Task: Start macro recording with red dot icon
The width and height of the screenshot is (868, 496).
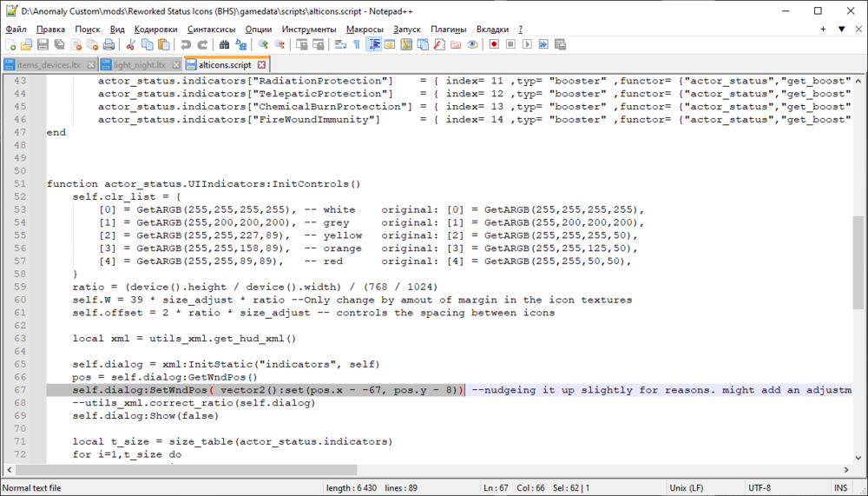Action: click(x=493, y=44)
